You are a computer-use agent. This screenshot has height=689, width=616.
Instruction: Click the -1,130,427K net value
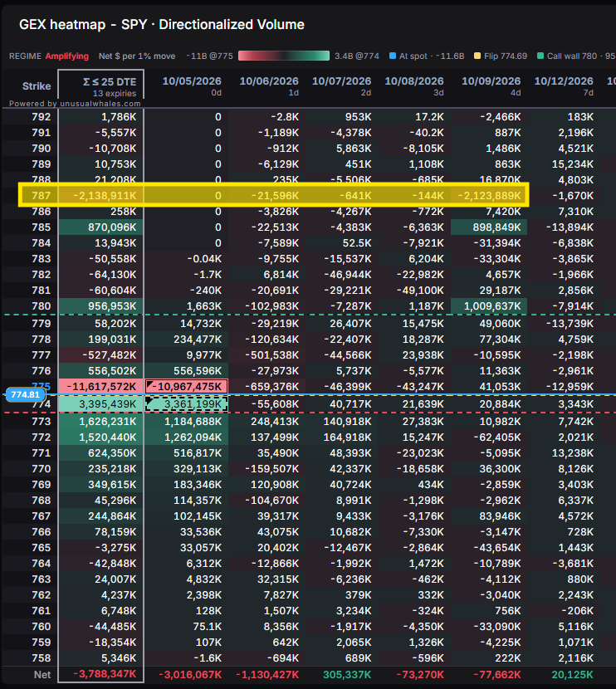pyautogui.click(x=267, y=675)
